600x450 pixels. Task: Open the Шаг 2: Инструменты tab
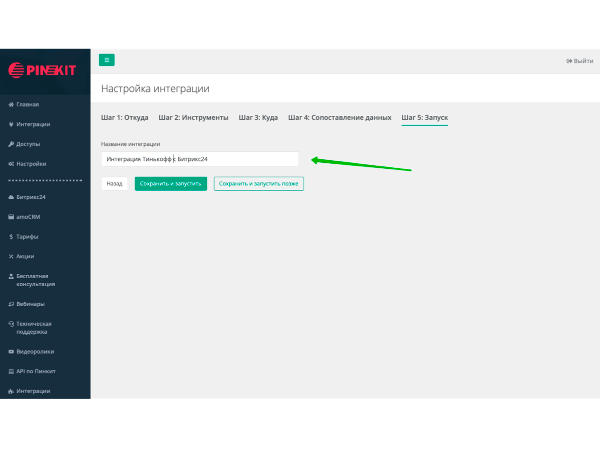[x=193, y=118]
